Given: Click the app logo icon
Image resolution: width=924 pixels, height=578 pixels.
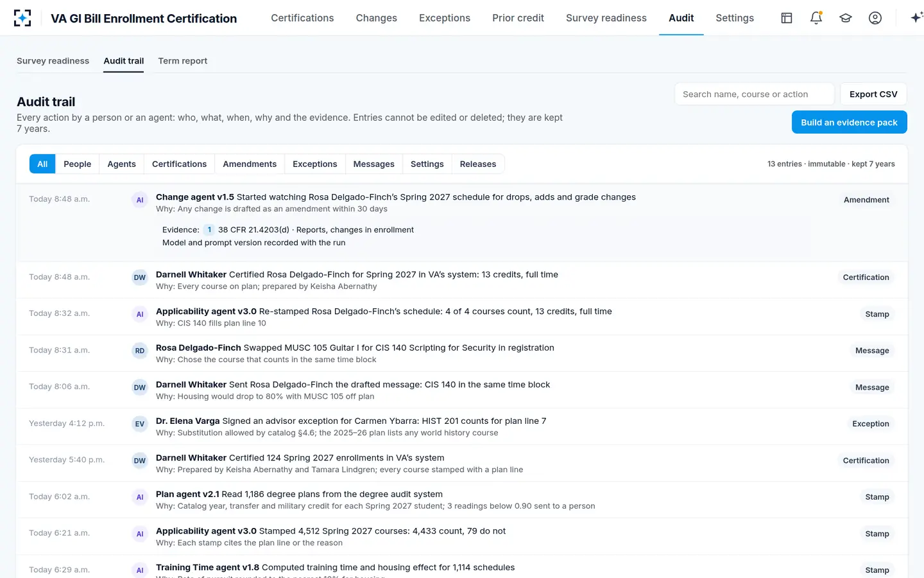Looking at the screenshot, I should pyautogui.click(x=22, y=18).
